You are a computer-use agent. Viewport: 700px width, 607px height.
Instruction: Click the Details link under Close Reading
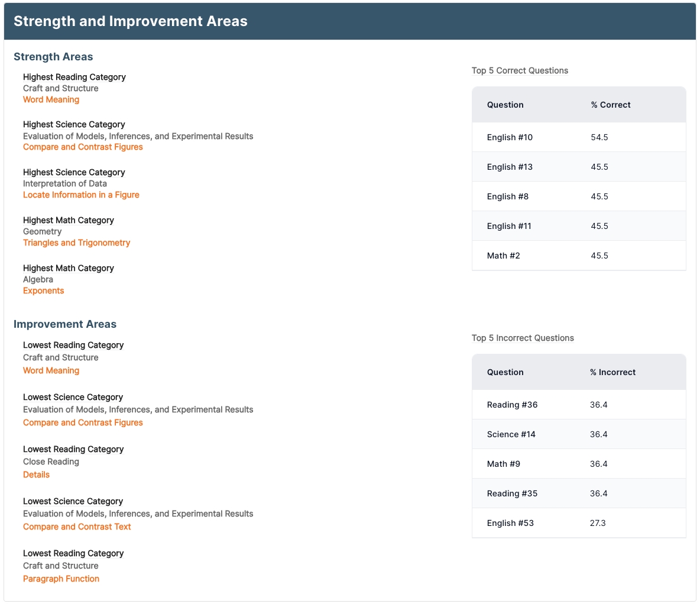[36, 474]
